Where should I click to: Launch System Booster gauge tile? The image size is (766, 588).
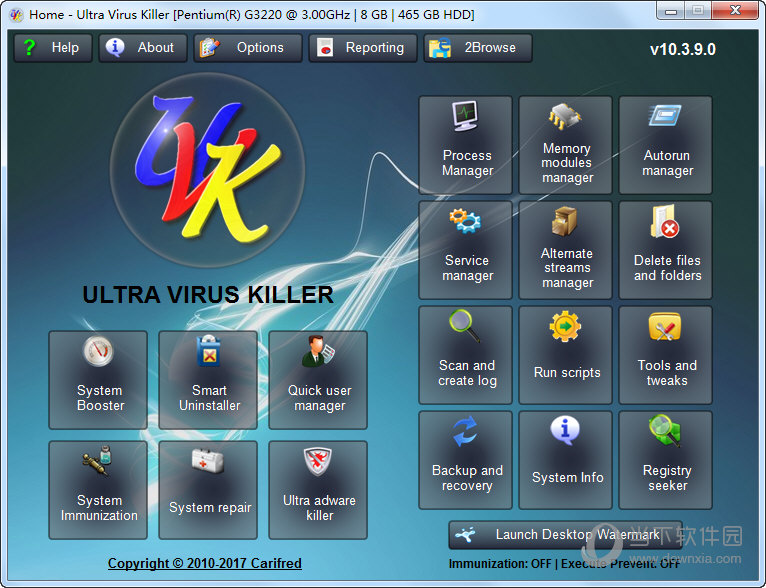98,380
